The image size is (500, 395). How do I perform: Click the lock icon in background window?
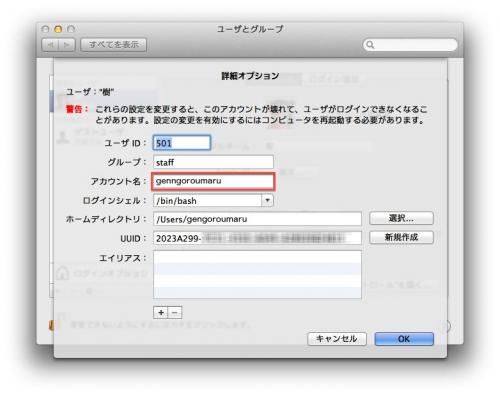[x=51, y=325]
